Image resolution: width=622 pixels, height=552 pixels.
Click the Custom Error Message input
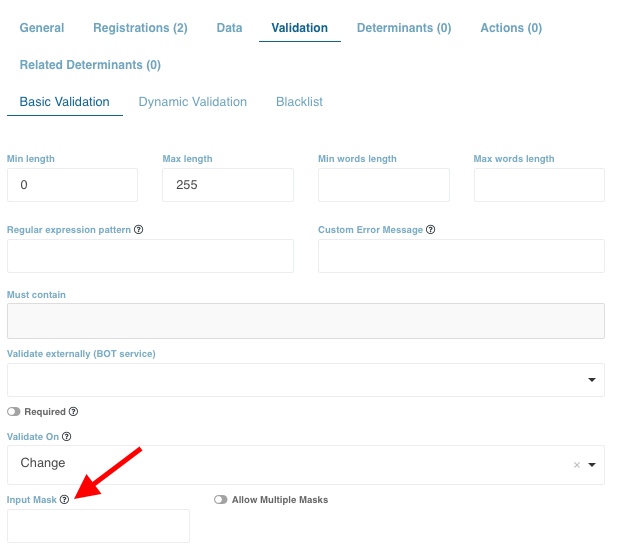(x=461, y=256)
